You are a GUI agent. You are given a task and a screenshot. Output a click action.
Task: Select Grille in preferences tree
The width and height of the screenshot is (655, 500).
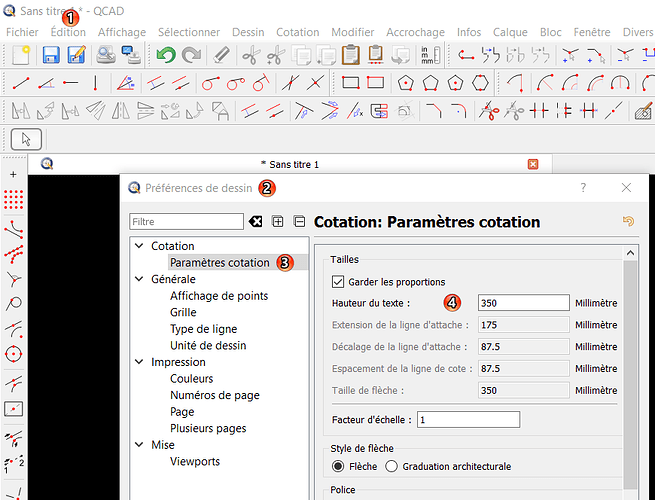183,312
